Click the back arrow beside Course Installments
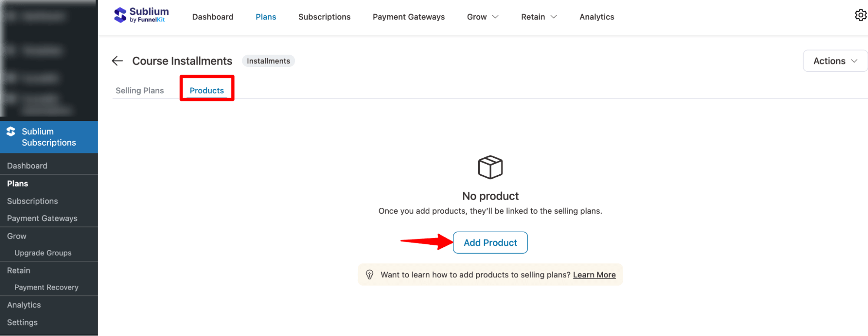 tap(117, 61)
